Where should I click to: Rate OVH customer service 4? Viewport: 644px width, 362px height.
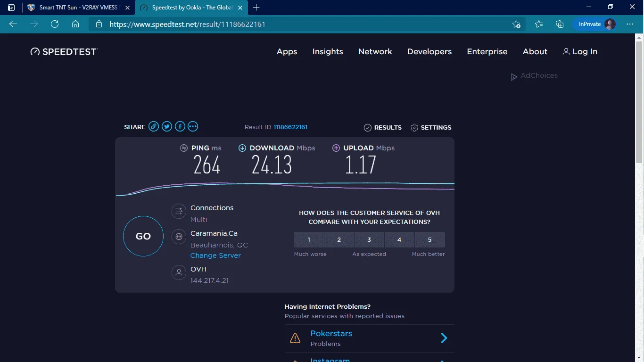(x=399, y=239)
